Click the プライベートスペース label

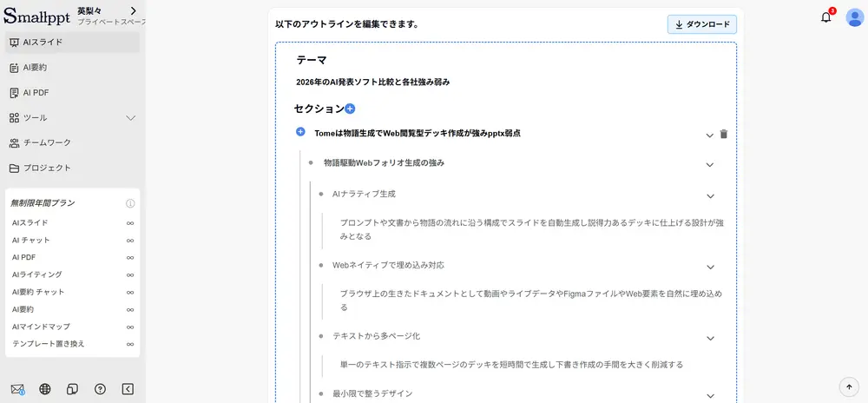click(111, 22)
